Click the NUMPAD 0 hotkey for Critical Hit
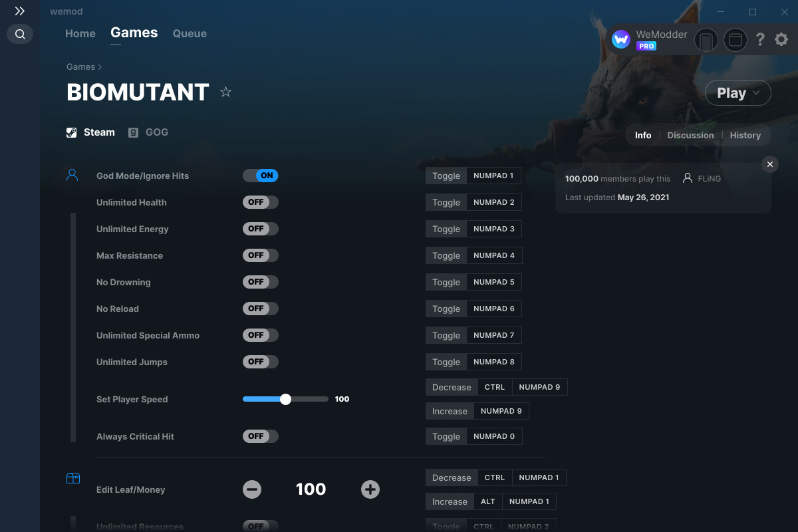The image size is (798, 532). coord(494,436)
